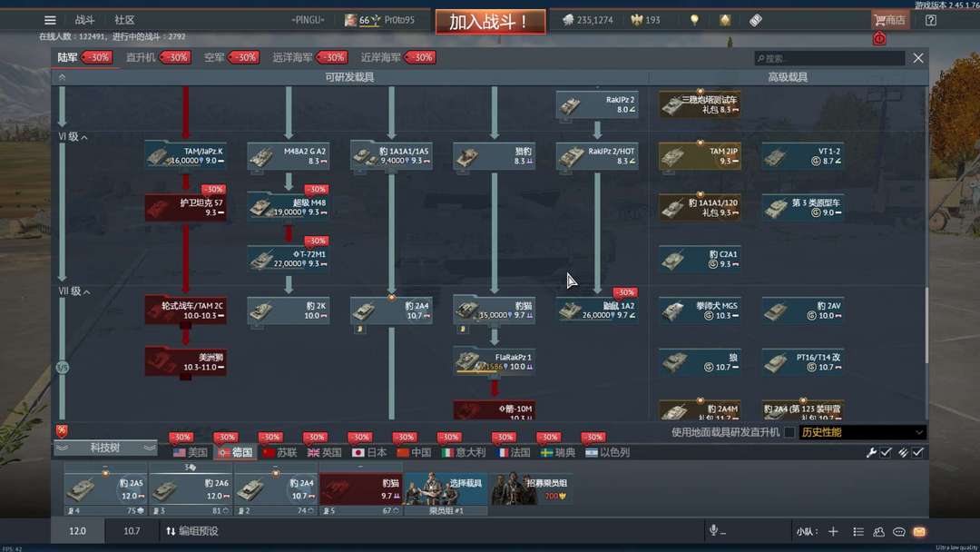Select the T-72M1 vehicle
The height and width of the screenshot is (552, 980).
tap(289, 259)
